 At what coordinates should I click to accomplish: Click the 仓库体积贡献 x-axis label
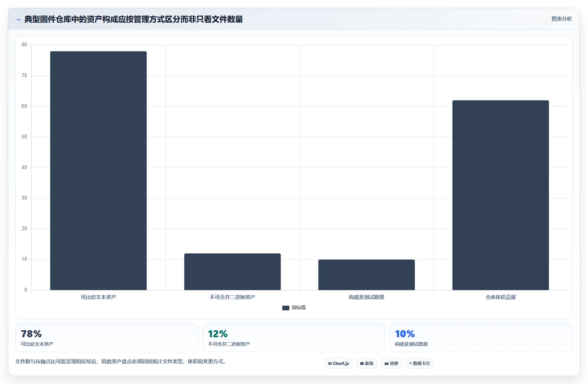pos(501,297)
